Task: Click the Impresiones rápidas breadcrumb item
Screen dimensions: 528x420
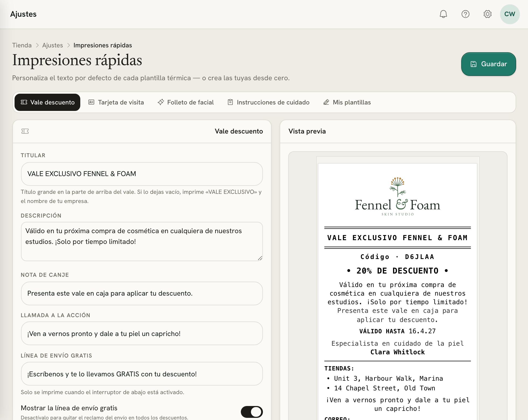Action: tap(103, 45)
